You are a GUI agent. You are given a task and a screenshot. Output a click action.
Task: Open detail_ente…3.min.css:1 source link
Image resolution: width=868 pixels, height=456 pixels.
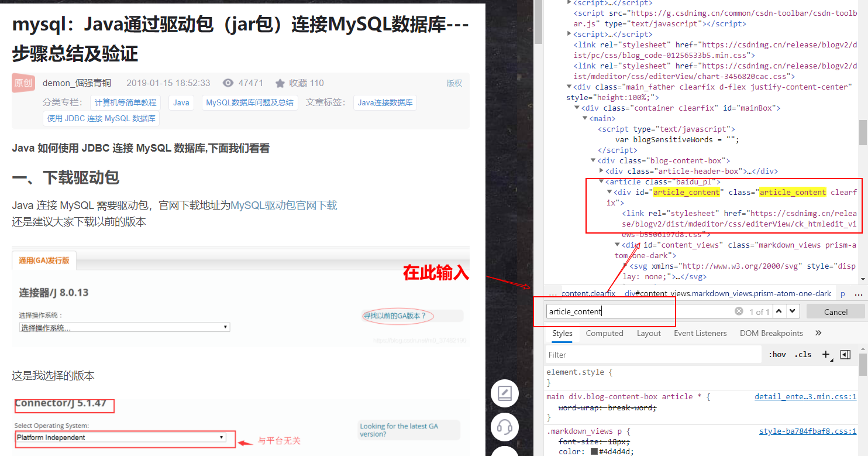[x=805, y=396]
